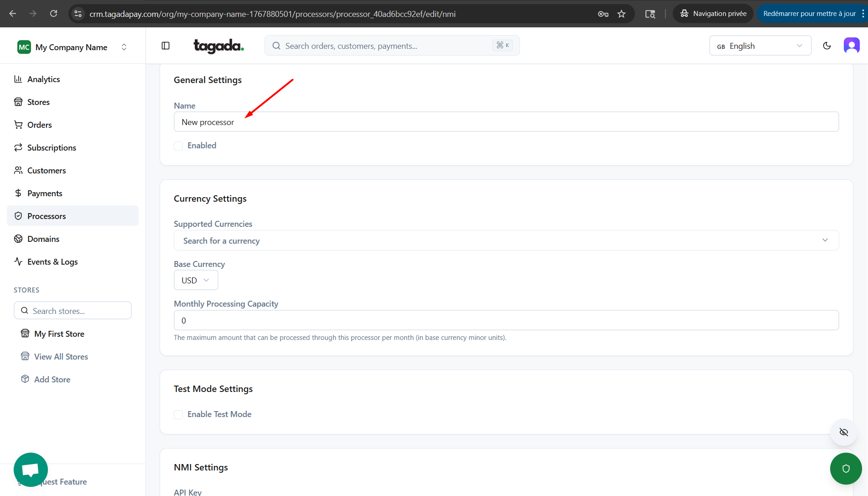Expand My Company Name organization switcher
This screenshot has height=496, width=868.
point(73,47)
